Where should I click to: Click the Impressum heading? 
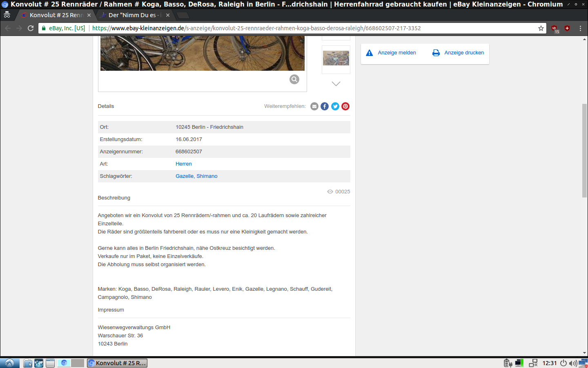click(111, 310)
